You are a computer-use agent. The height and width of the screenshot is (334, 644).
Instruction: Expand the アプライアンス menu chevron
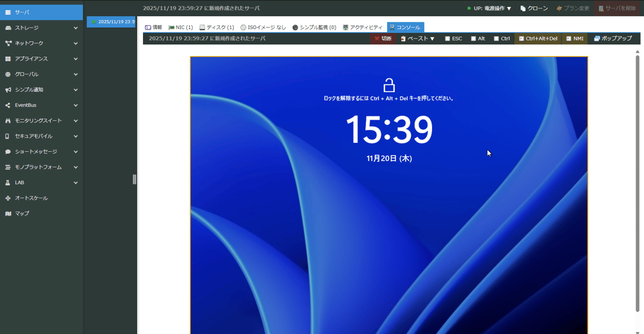pos(75,59)
